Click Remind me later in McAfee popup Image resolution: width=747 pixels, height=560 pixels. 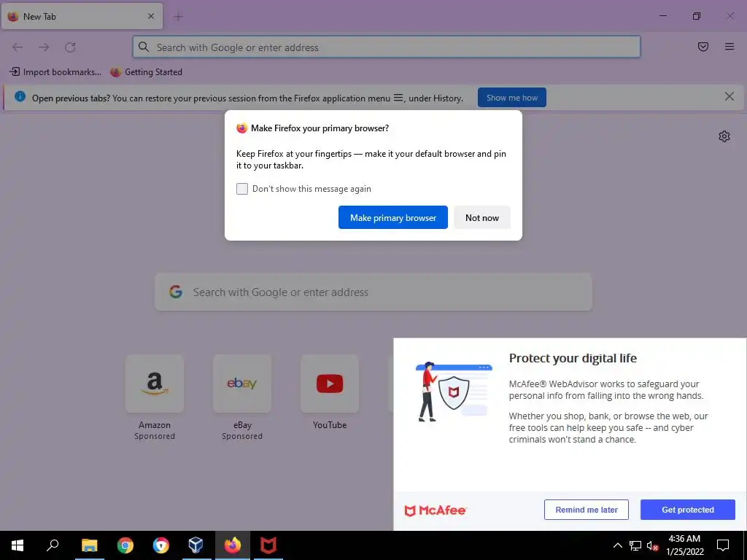pos(587,510)
